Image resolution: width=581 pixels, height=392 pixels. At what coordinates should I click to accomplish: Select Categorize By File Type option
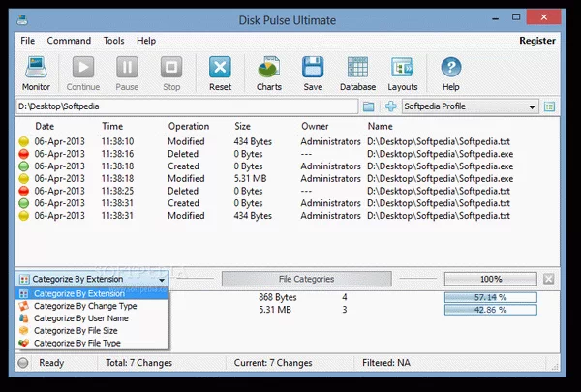92,343
